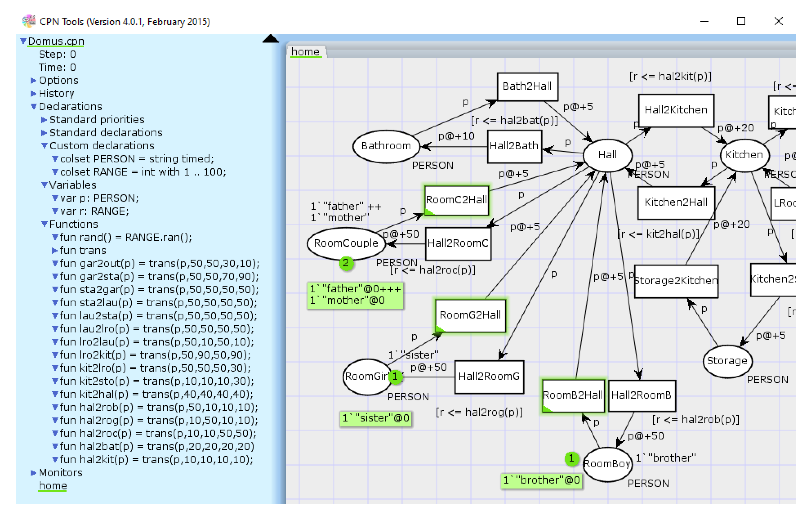Select the enabled RoomC2Hall transition
812x518 pixels.
(456, 200)
